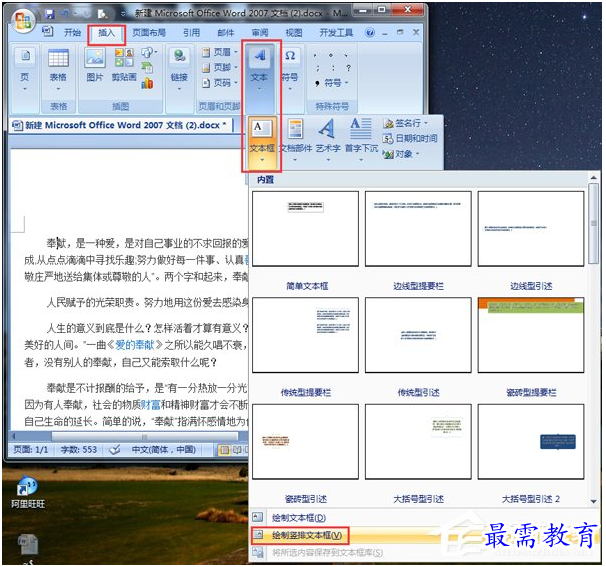Screen dimensions: 606x567
Task: Open the 阿里旺旺 desktop shortcut
Action: point(28,492)
